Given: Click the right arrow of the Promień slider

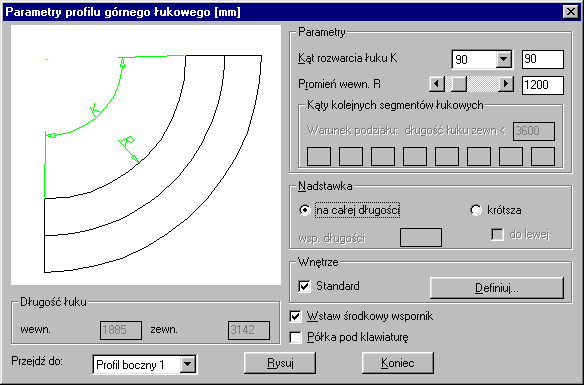Looking at the screenshot, I should coord(506,84).
